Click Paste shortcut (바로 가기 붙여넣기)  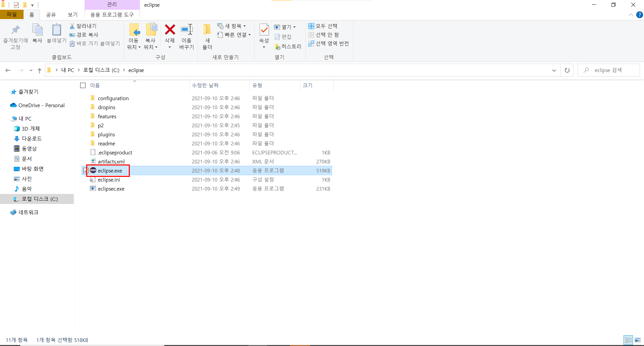click(95, 44)
